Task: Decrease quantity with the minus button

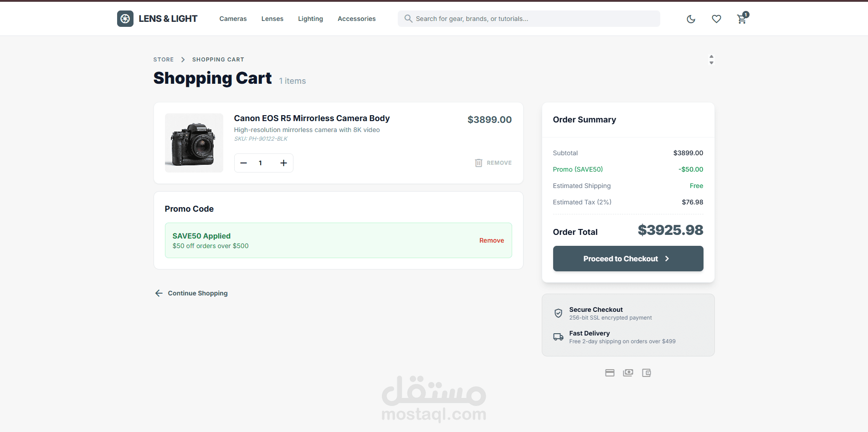Action: (244, 163)
